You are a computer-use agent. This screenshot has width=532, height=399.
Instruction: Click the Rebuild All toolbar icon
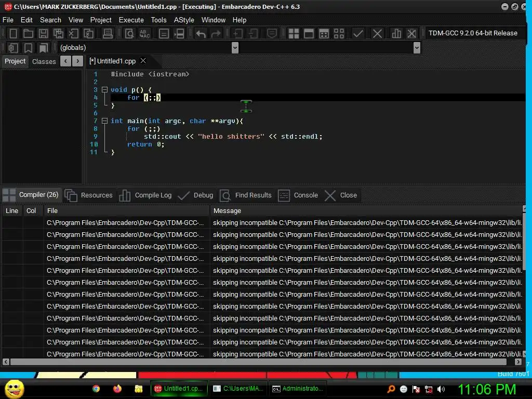click(339, 33)
